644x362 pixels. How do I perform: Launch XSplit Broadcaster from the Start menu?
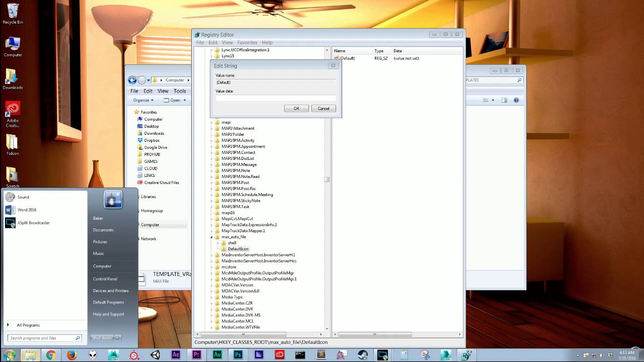click(x=33, y=223)
